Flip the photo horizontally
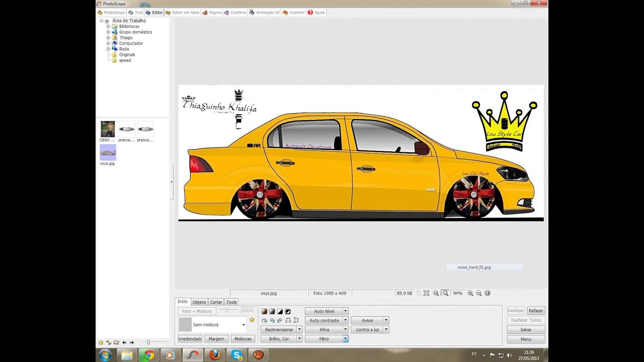Viewport: 644px width, 362px height. tap(288, 320)
